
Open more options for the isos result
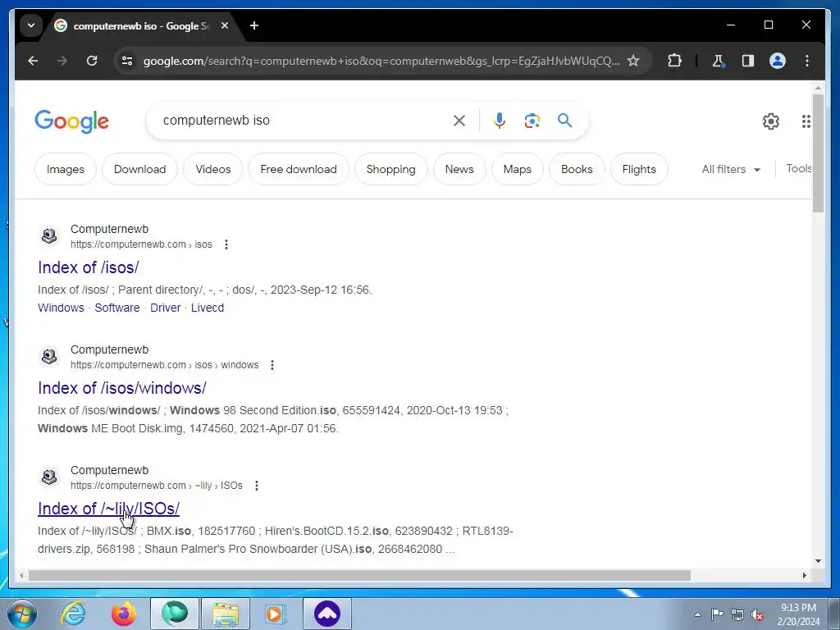226,244
